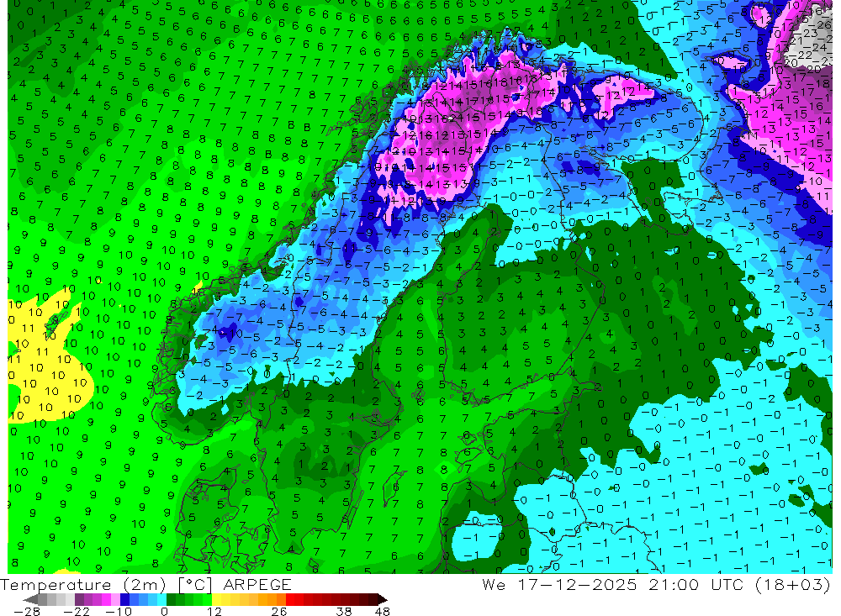The image size is (841, 616).
Task: Click the gray left arrowhead of the legend
Action: click(31, 600)
